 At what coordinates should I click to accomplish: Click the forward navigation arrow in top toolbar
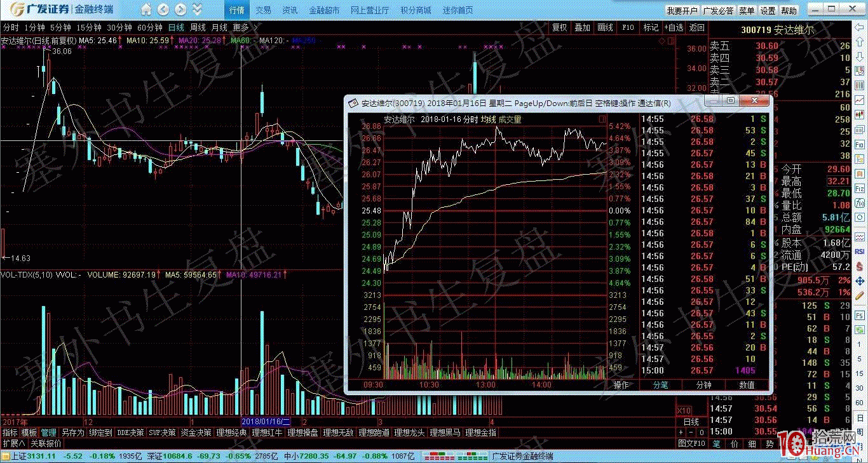coord(180,10)
